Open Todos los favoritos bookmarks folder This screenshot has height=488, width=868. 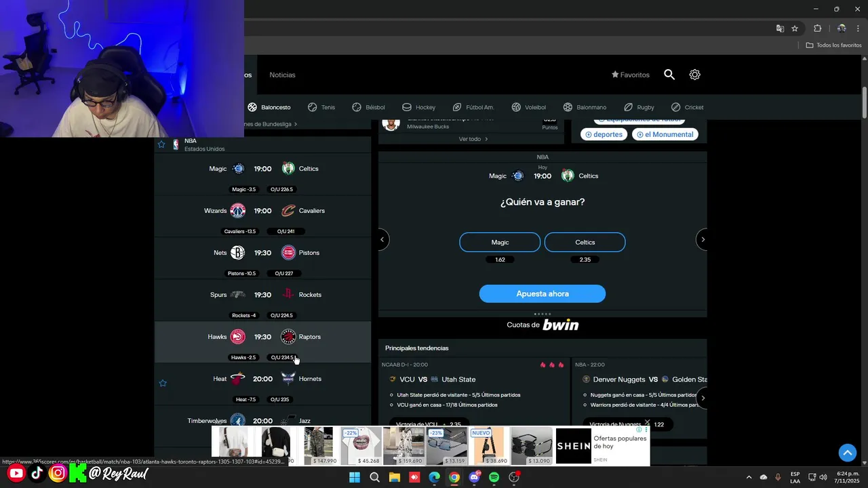[833, 45]
